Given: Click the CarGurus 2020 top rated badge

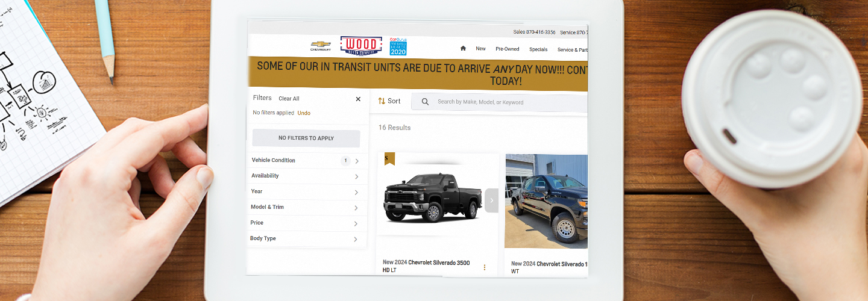Looking at the screenshot, I should point(398,46).
